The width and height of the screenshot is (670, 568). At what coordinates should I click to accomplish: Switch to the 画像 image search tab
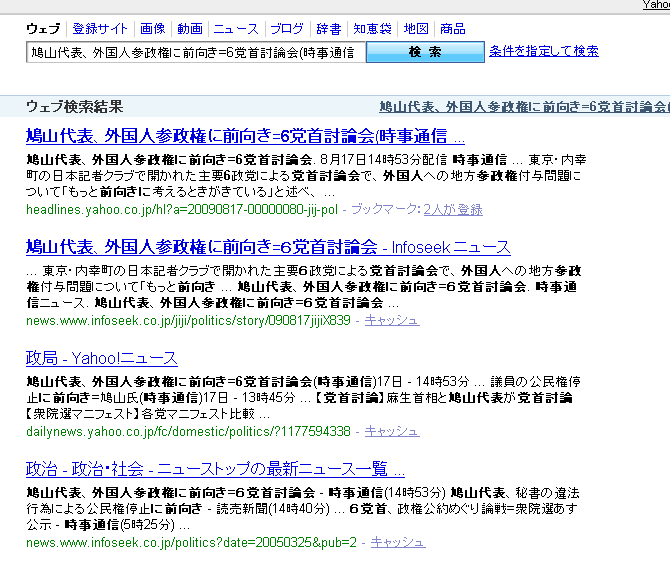153,29
